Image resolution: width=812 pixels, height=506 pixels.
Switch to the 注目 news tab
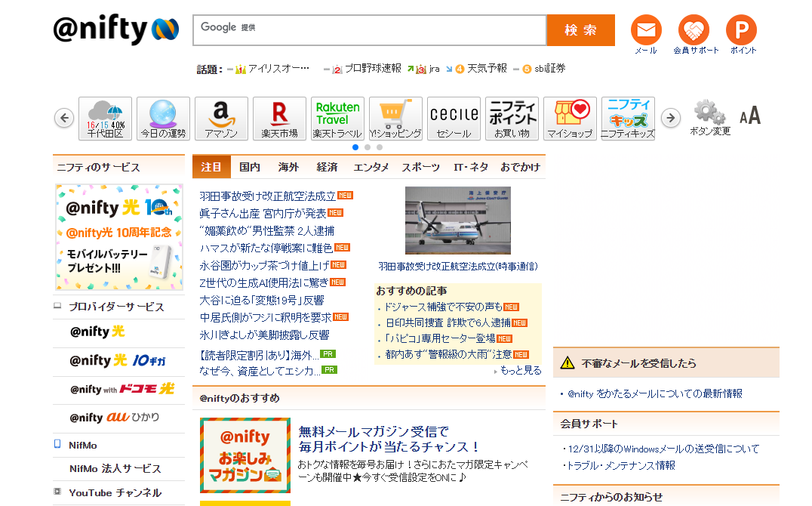point(211,167)
